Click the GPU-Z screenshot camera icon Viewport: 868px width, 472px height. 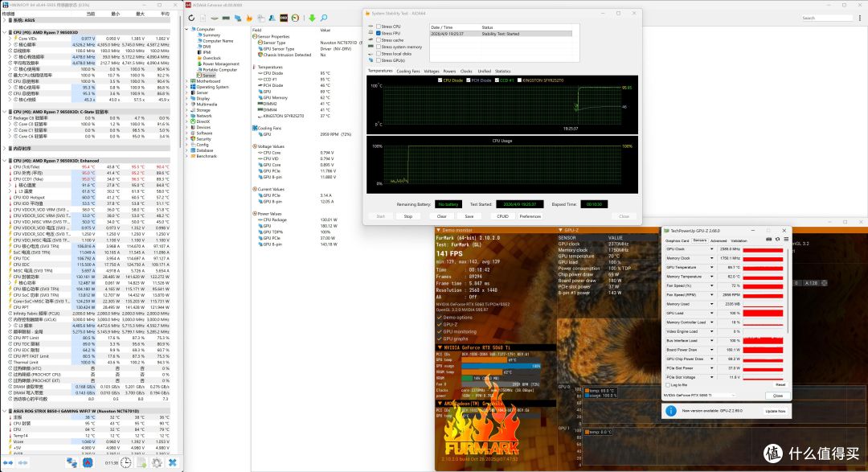pos(768,240)
